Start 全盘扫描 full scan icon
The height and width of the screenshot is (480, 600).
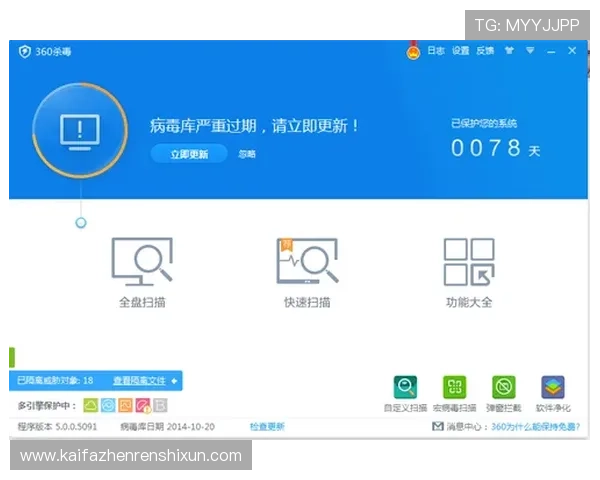click(x=142, y=261)
